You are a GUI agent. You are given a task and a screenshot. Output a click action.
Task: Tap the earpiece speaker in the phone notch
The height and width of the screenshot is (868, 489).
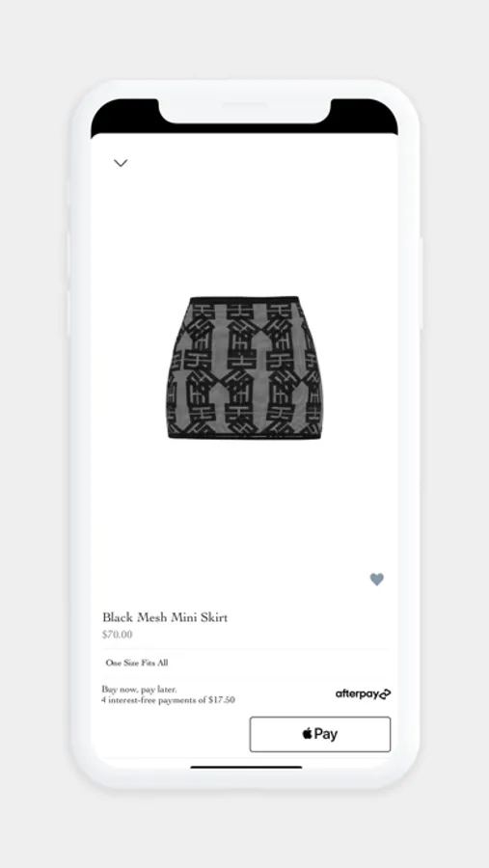click(x=245, y=104)
